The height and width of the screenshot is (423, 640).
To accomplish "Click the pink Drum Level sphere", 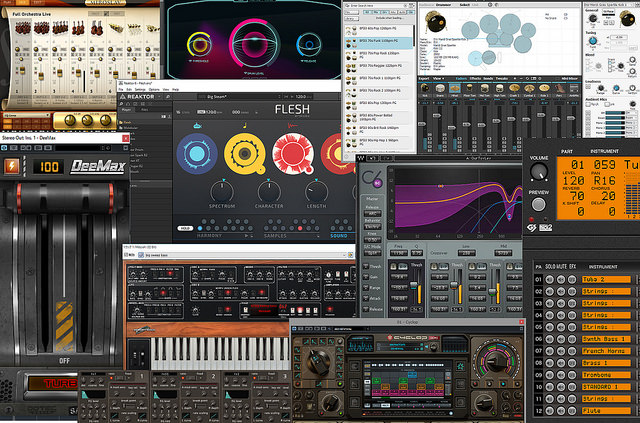I will [x=254, y=43].
